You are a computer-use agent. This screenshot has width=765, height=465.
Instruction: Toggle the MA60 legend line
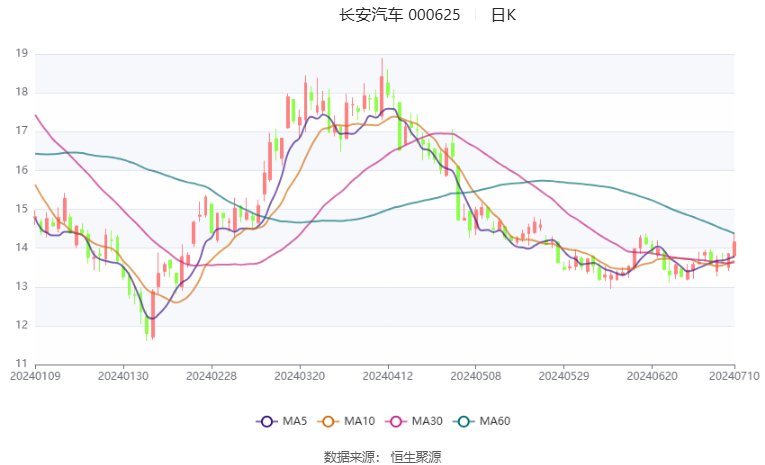pos(482,421)
